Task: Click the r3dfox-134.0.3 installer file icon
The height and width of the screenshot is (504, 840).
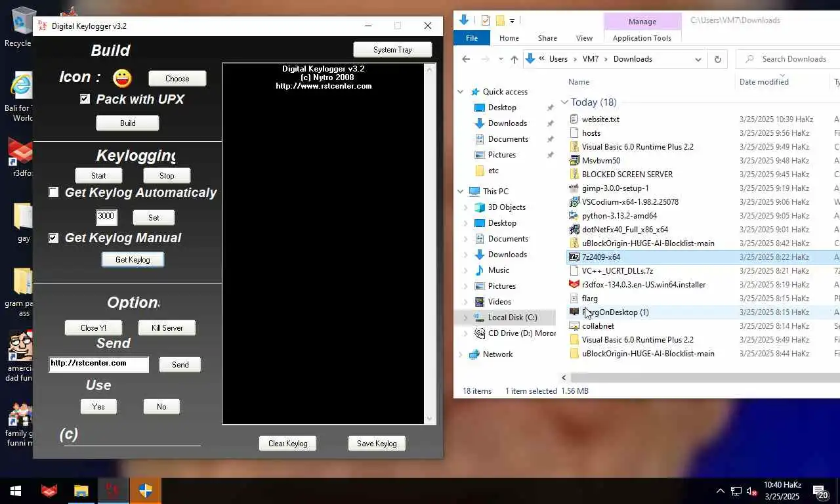Action: click(x=574, y=285)
